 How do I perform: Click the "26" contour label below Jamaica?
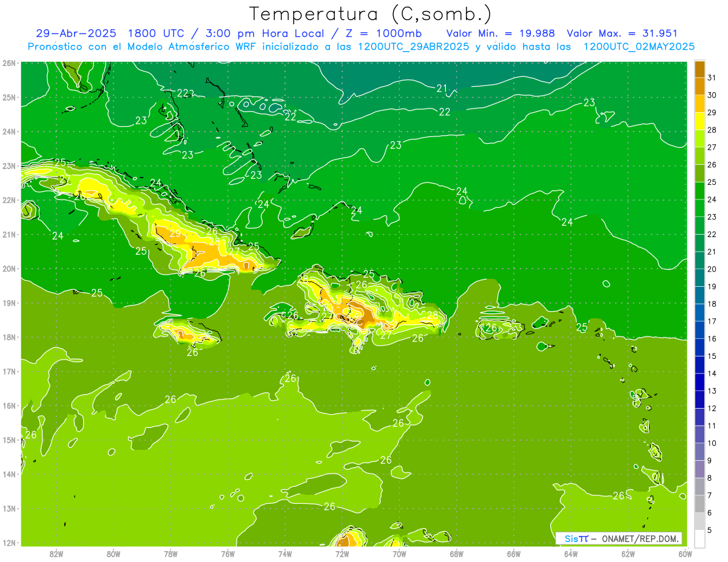[192, 352]
